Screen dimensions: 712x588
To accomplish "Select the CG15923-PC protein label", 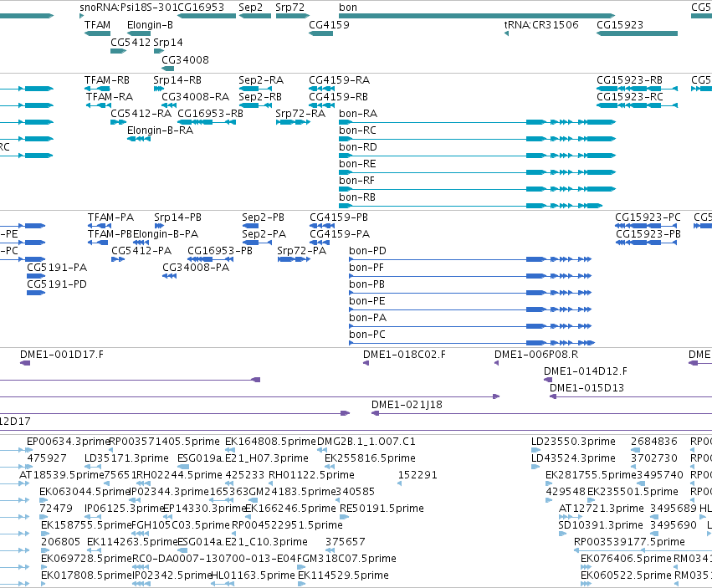I will click(x=648, y=218).
